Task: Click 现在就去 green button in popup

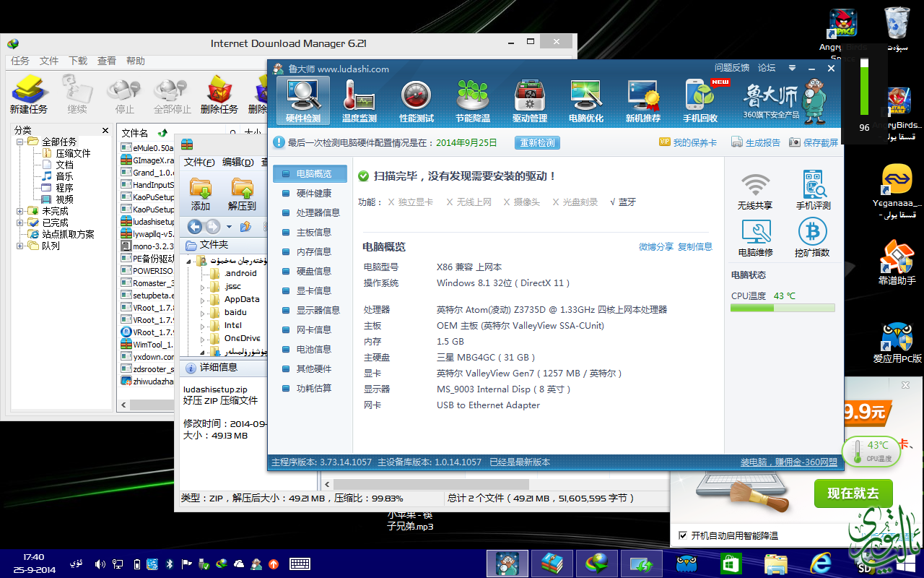Action: click(853, 494)
